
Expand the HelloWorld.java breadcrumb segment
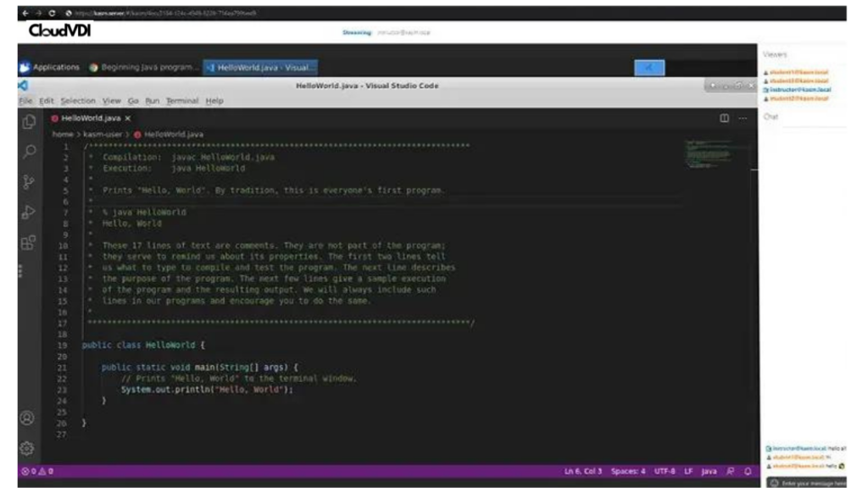169,135
